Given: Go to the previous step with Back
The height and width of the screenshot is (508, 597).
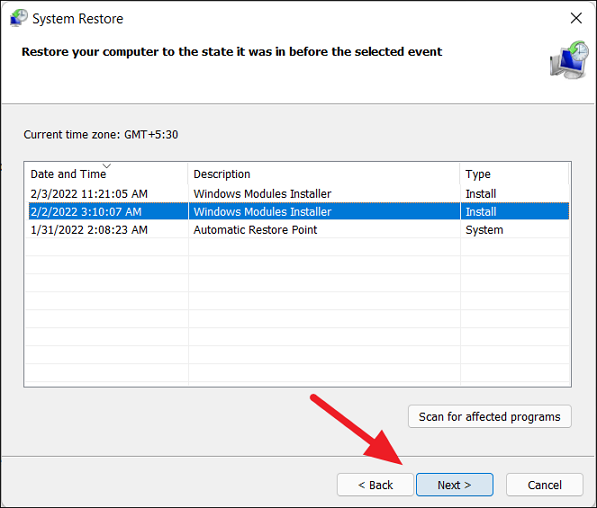Looking at the screenshot, I should (375, 485).
